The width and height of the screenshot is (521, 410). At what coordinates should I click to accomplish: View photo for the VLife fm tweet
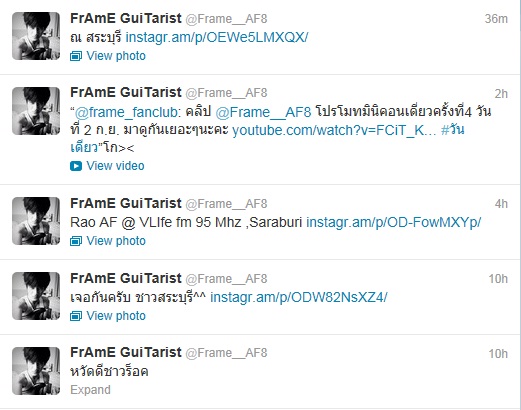click(x=116, y=241)
